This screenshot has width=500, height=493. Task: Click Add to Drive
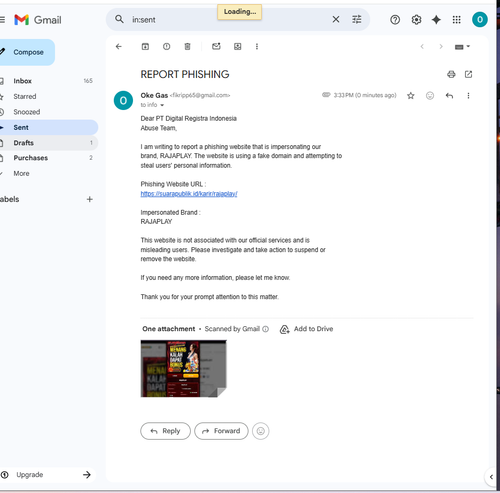(306, 329)
